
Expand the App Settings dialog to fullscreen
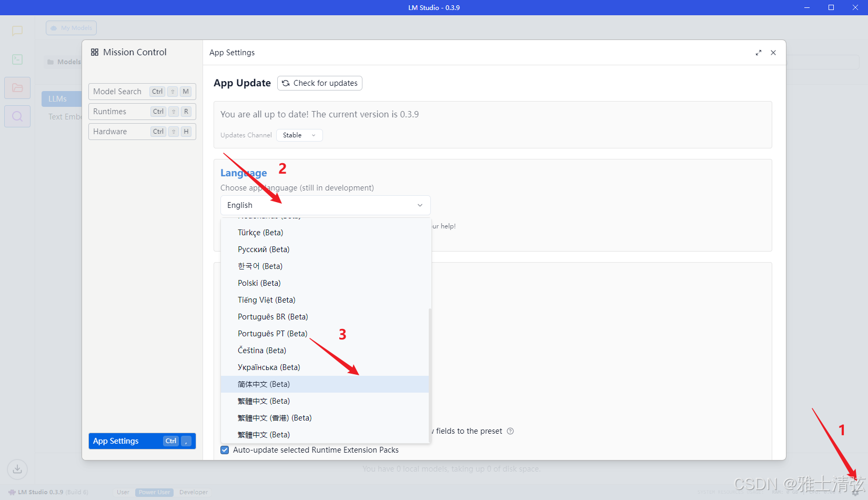(758, 53)
